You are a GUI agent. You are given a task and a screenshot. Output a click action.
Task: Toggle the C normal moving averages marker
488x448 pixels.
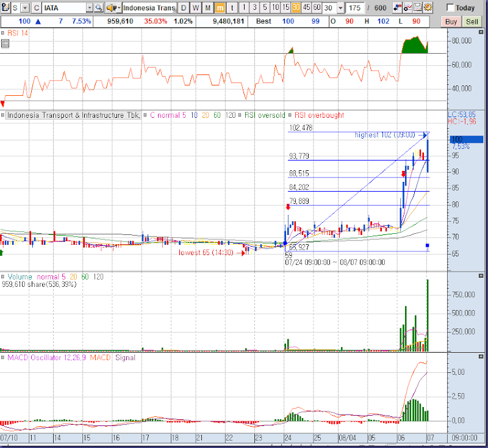pyautogui.click(x=145, y=115)
